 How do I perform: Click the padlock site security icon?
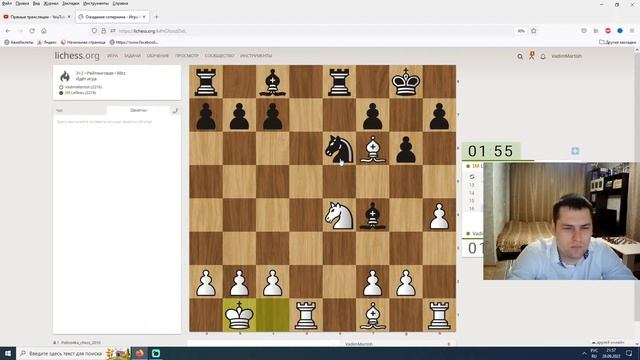click(103, 31)
